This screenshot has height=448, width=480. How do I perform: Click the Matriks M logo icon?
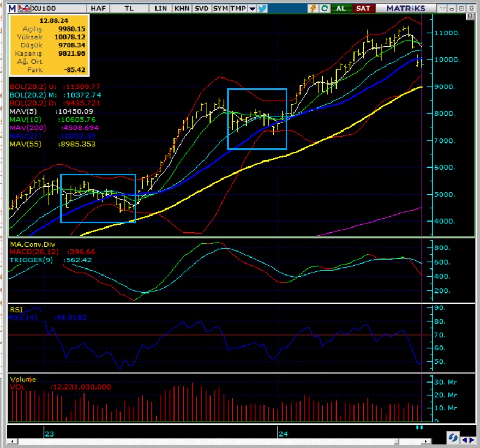click(11, 8)
